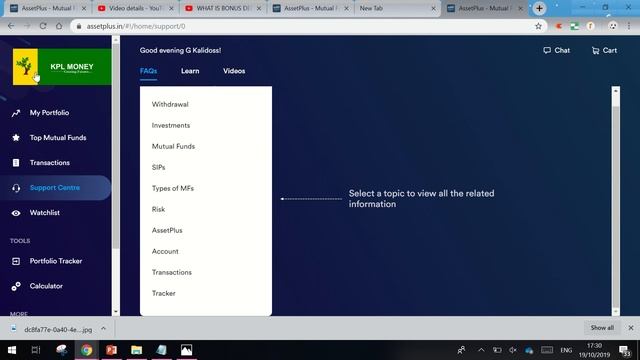The image size is (640, 360).
Task: Open the sidebar Transactions document icon
Action: (x=16, y=162)
